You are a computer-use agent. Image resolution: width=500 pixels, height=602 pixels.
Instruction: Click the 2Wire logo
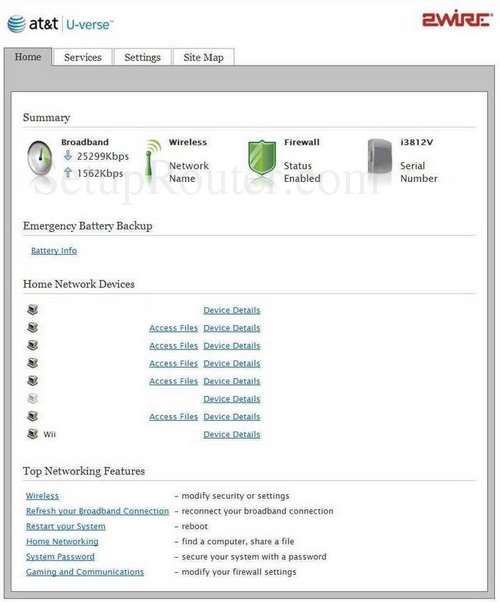click(457, 18)
